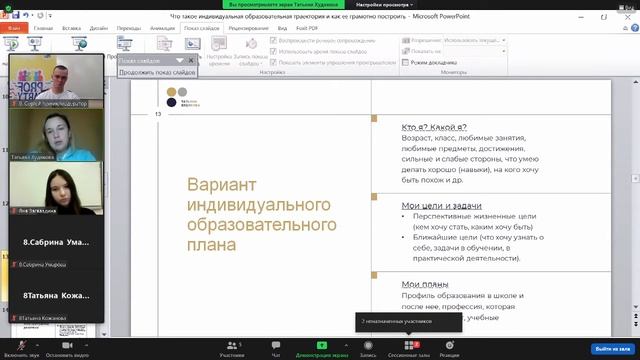The width and height of the screenshot is (640, 360).
Task: Click the PowerPoint application icon in title bar
Action: (4, 16)
